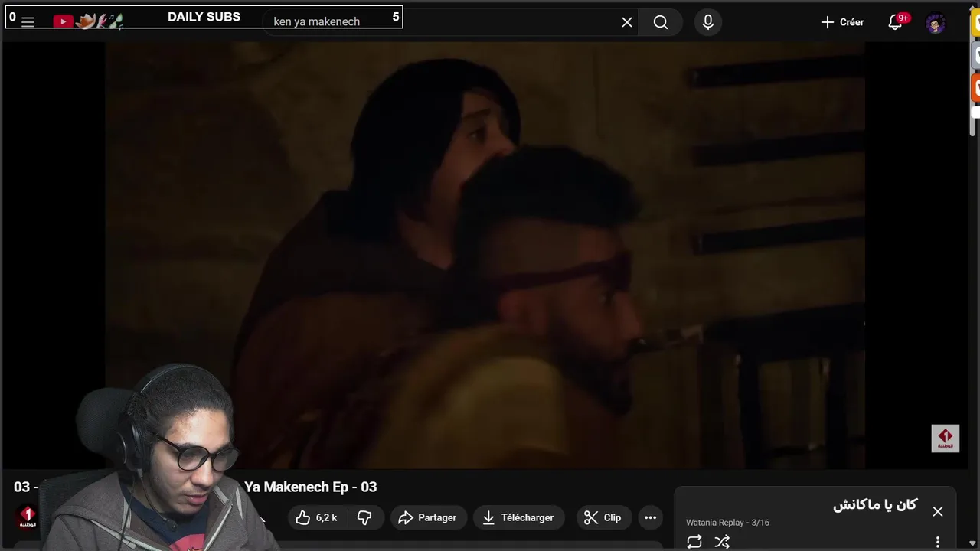The height and width of the screenshot is (551, 980).
Task: Click the video title Ya Makenech Ep - 03
Action: click(310, 487)
